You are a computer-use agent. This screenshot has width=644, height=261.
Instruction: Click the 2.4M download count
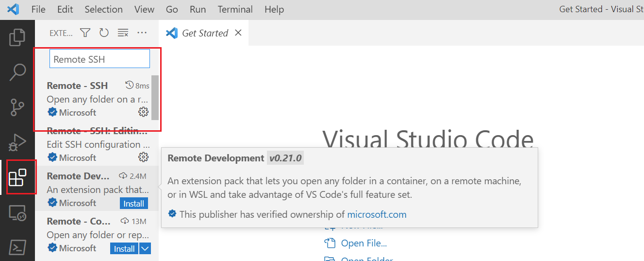pos(138,176)
